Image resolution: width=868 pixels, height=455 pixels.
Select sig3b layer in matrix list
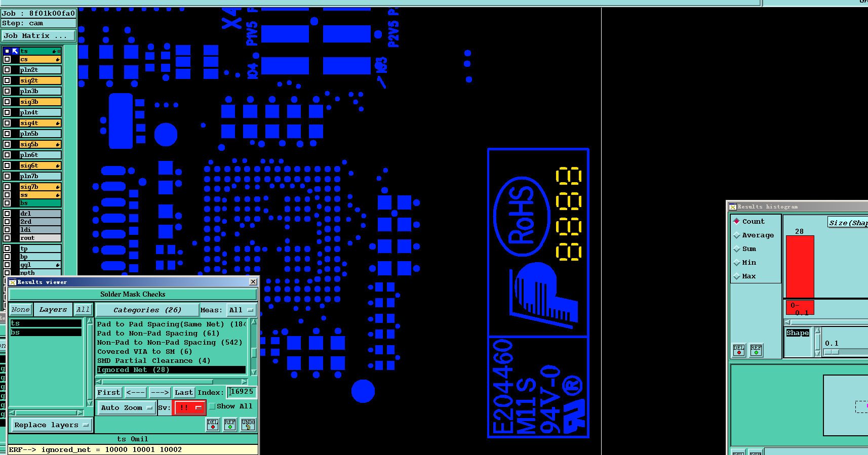tap(41, 102)
